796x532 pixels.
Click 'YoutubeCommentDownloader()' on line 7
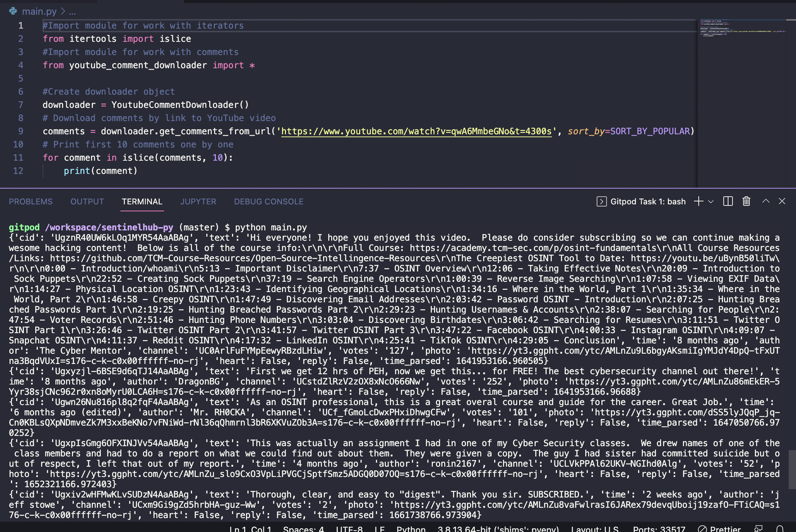point(180,105)
